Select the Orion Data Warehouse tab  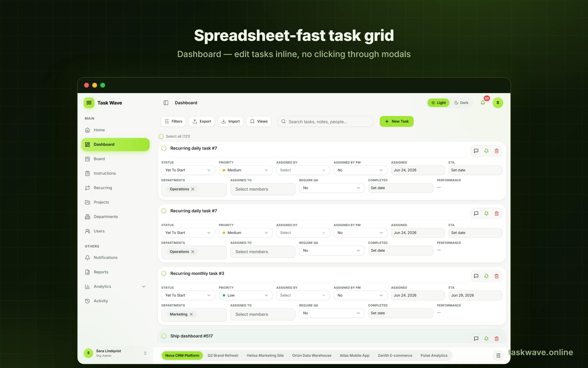pyautogui.click(x=312, y=356)
